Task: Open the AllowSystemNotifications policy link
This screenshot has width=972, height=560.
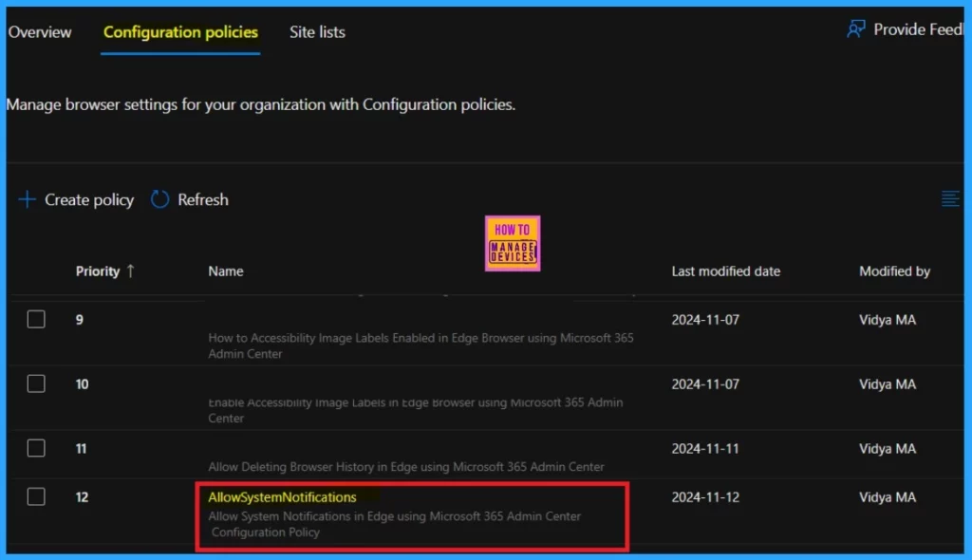Action: 282,496
